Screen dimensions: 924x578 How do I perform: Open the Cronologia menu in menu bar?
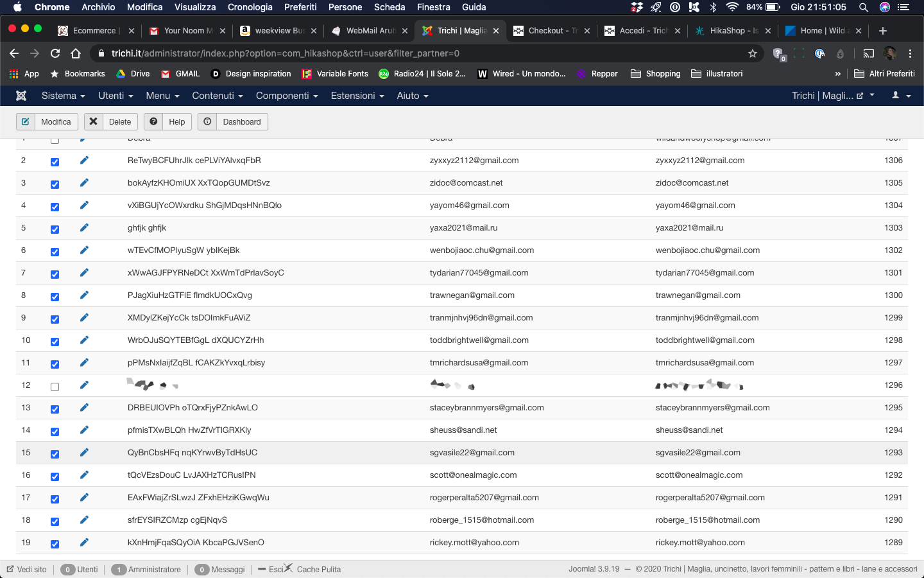tap(250, 7)
